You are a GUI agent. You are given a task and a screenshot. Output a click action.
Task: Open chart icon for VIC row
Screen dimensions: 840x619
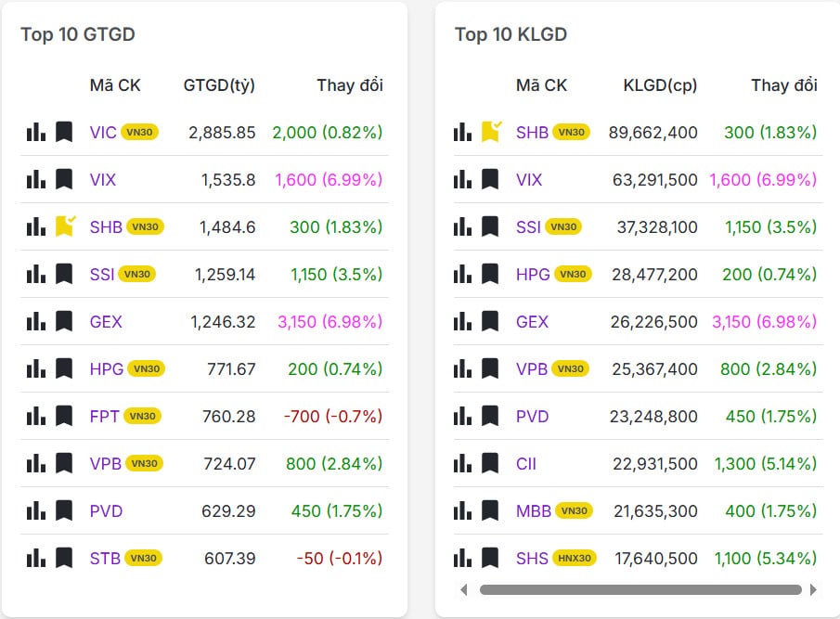point(36,132)
